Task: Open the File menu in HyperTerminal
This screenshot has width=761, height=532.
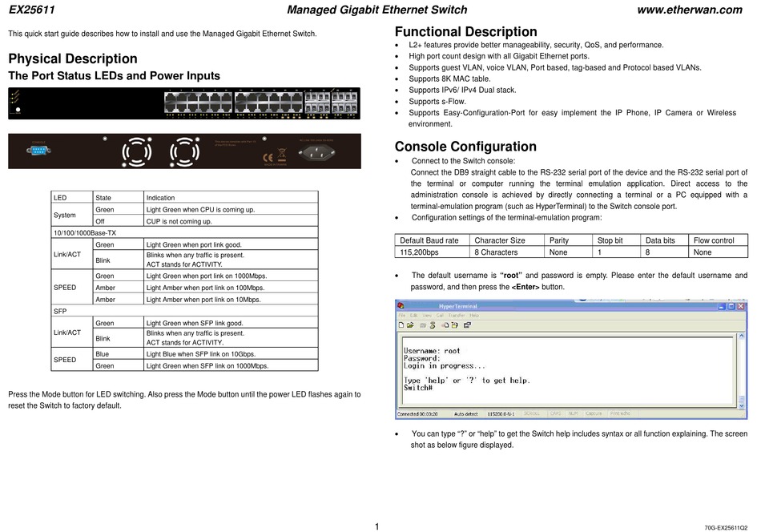Action: tap(402, 316)
